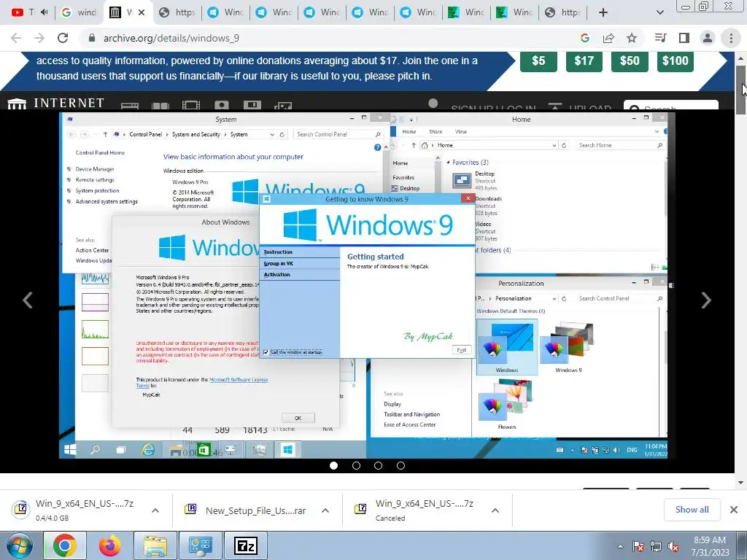Open the network tray icon
The height and width of the screenshot is (560, 747).
coord(656,546)
